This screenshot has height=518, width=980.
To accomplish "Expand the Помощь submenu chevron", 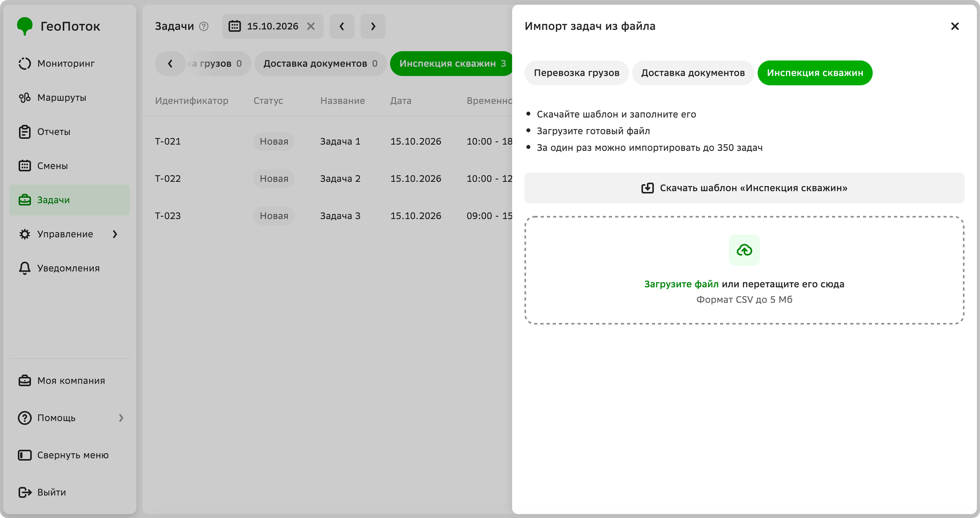I will click(x=121, y=418).
